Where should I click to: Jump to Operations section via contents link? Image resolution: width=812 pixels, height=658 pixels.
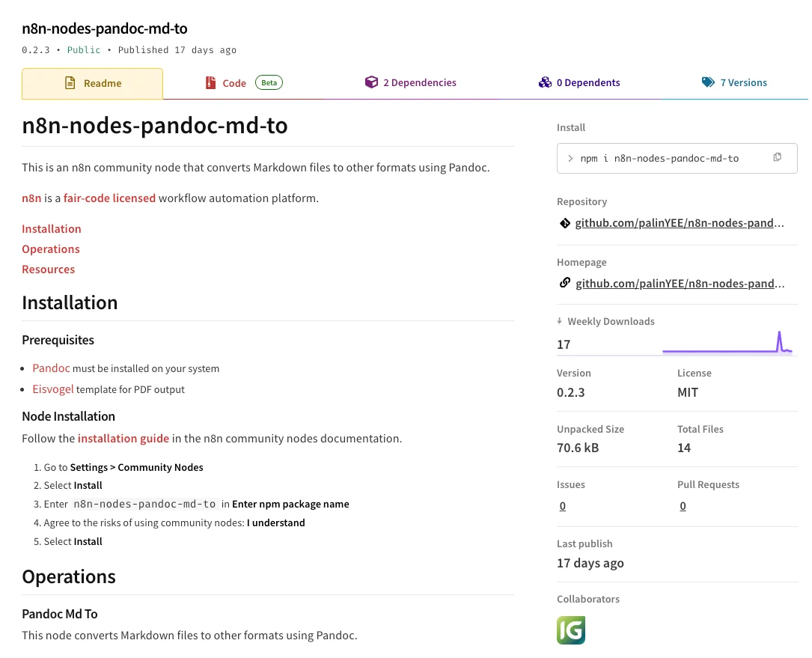tap(50, 249)
